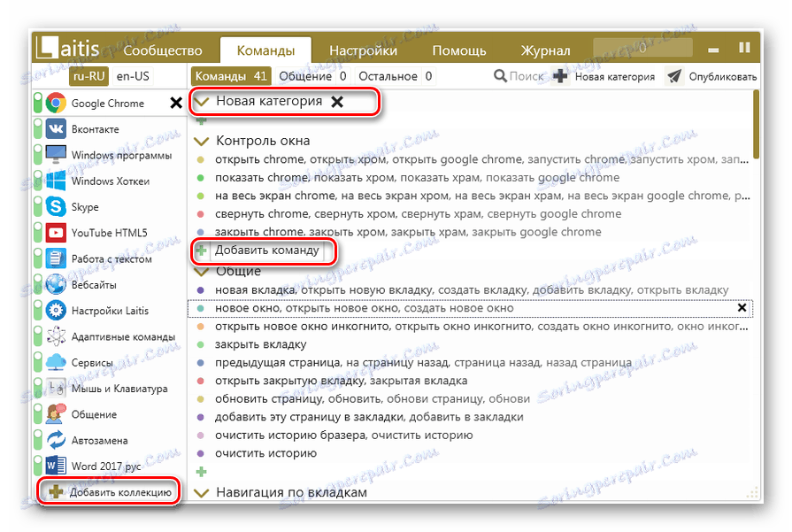Click color dot of закрыть вкладку
The height and width of the screenshot is (532, 792).
pyautogui.click(x=201, y=344)
